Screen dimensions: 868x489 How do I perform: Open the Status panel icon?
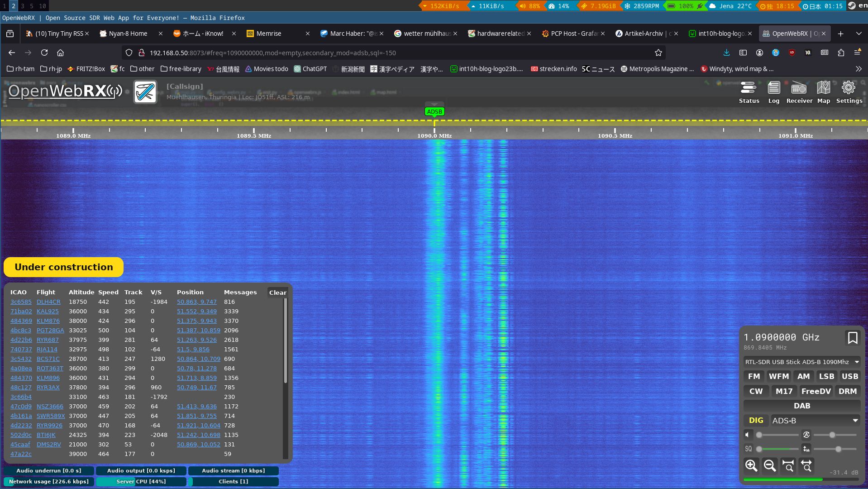(749, 92)
